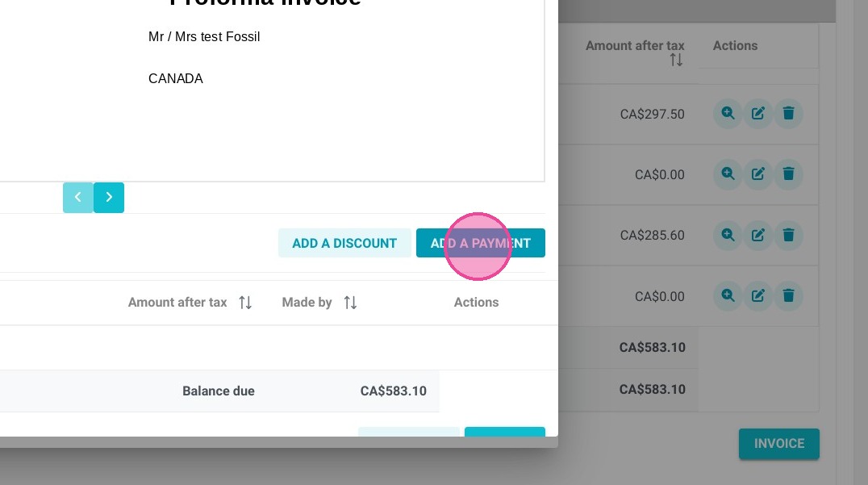Sort background table by Amount after tax
868x485 pixels.
(x=676, y=60)
